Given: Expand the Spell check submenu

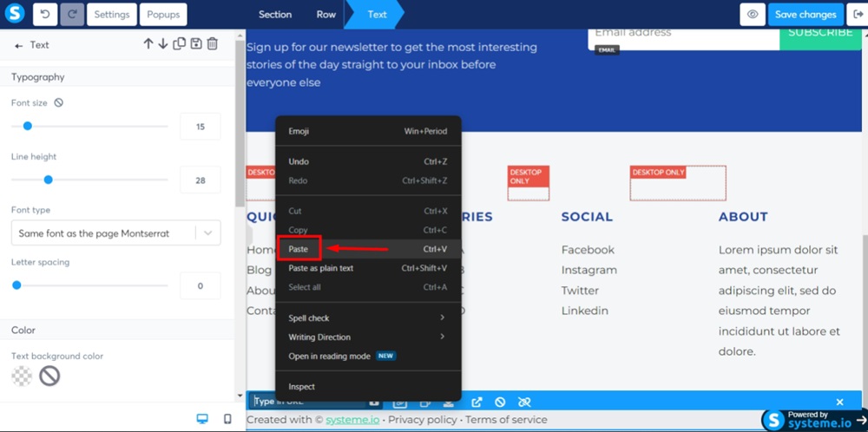Looking at the screenshot, I should (367, 318).
